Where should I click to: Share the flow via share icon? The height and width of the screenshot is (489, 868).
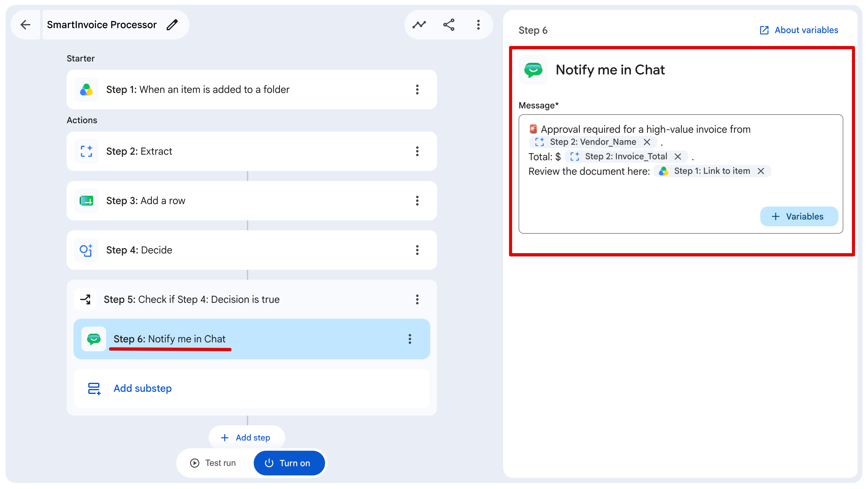pyautogui.click(x=449, y=25)
